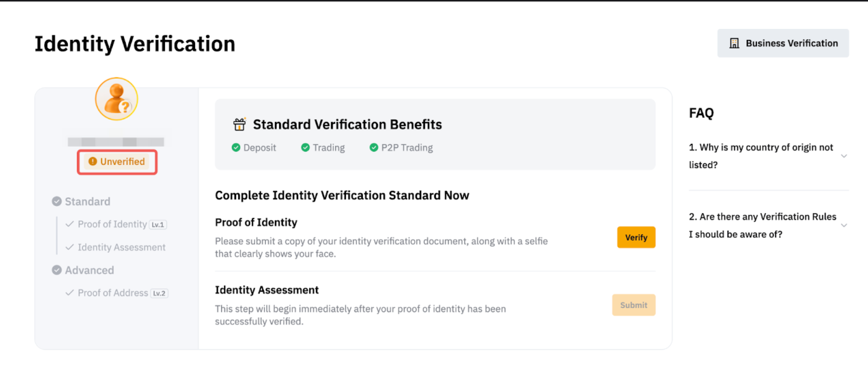Expand the country of origin FAQ chevron
Screen dimensions: 868x391
[x=844, y=156]
